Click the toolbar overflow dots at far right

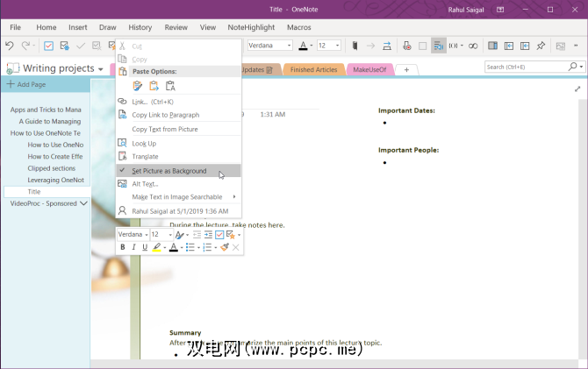(x=576, y=46)
